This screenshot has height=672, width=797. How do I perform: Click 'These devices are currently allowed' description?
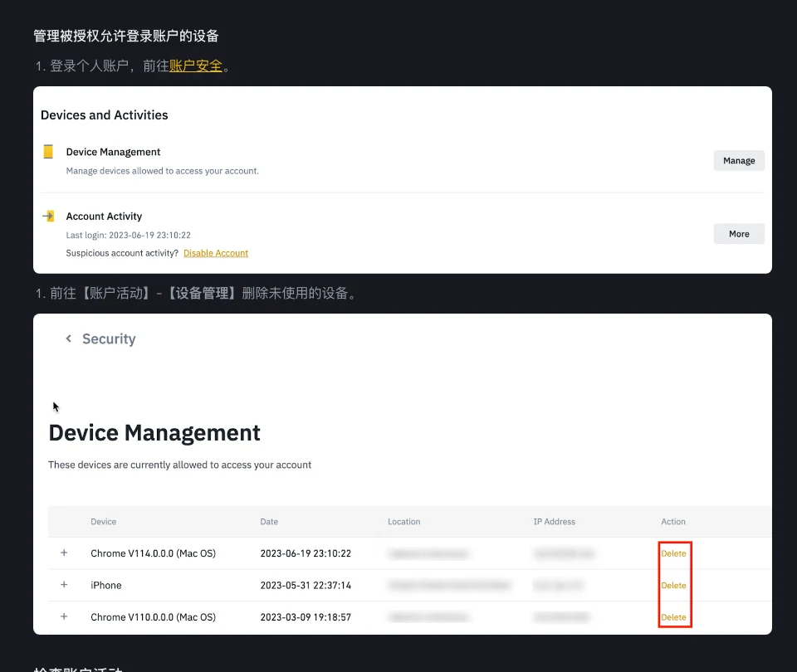click(x=179, y=465)
